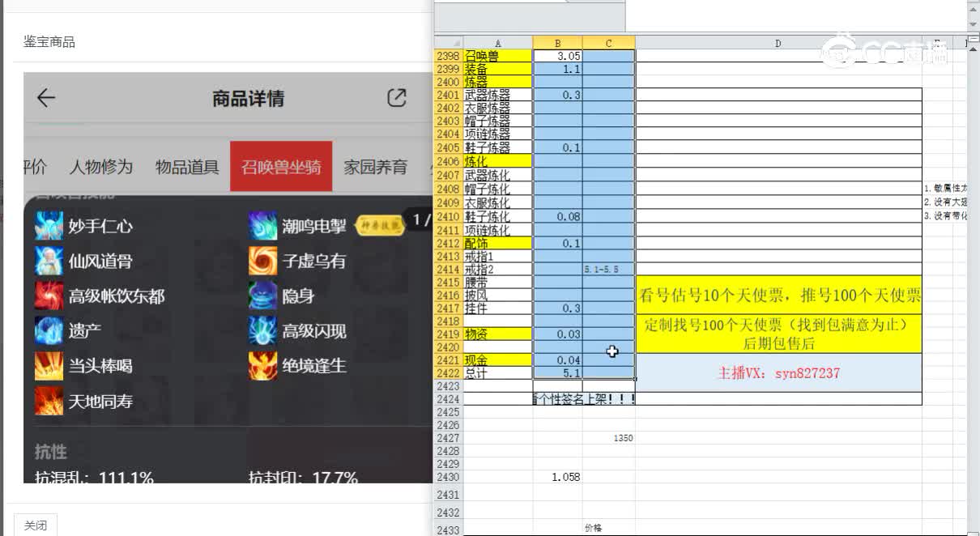Select row header 2433
Image resolution: width=980 pixels, height=536 pixels.
click(448, 530)
